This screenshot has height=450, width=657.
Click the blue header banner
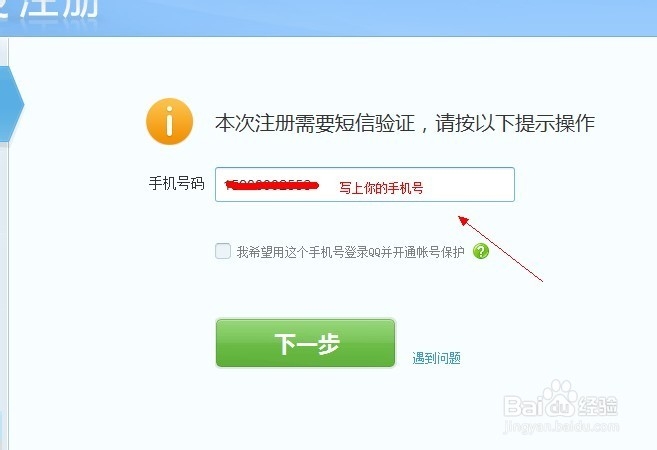(328, 18)
